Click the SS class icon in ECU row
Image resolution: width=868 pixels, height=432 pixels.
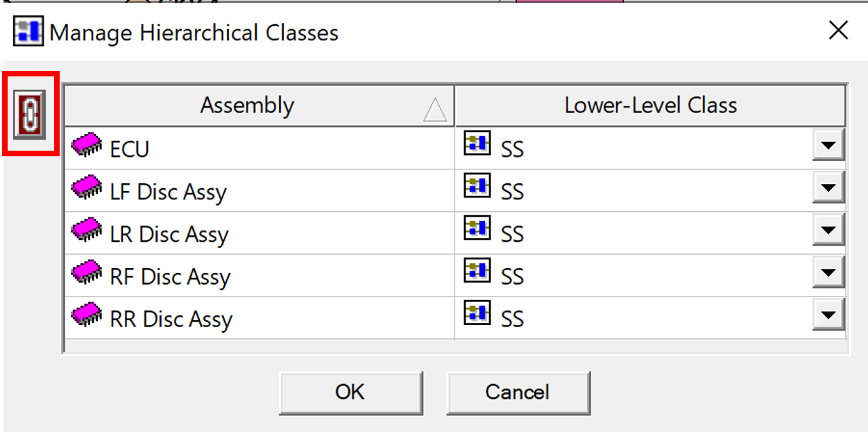[477, 142]
